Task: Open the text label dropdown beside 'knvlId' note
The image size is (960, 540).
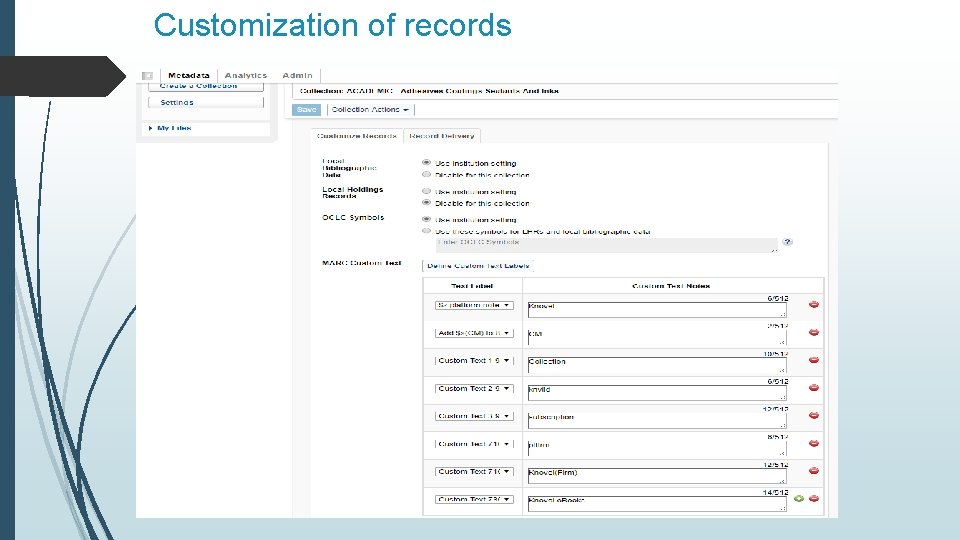Action: (474, 388)
